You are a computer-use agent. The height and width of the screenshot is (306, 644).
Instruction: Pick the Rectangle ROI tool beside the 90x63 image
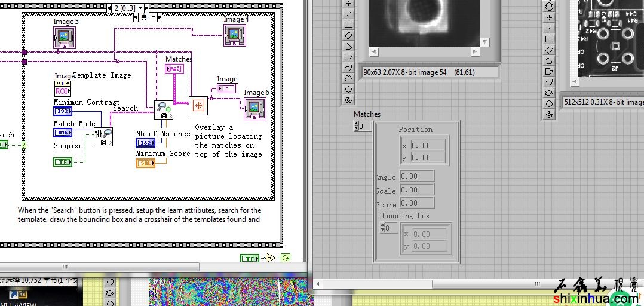tap(348, 25)
